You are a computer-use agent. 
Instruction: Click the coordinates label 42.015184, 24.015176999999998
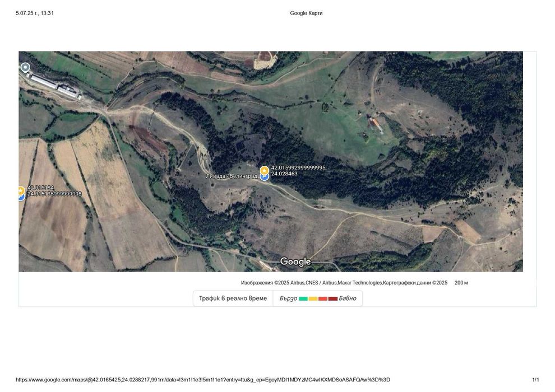click(54, 191)
